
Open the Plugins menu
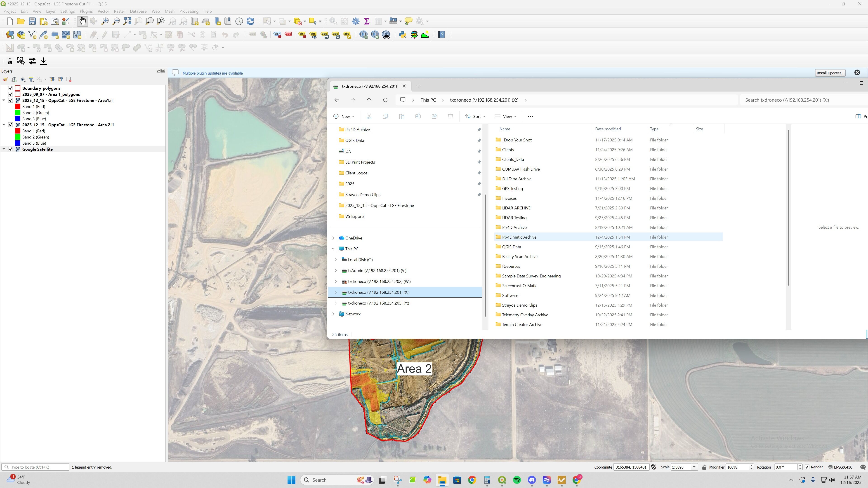coord(86,11)
